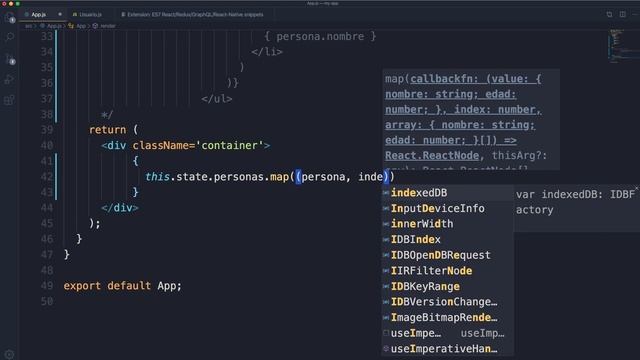Select the indexedDB suggestion
The image size is (640, 360).
pos(447,193)
